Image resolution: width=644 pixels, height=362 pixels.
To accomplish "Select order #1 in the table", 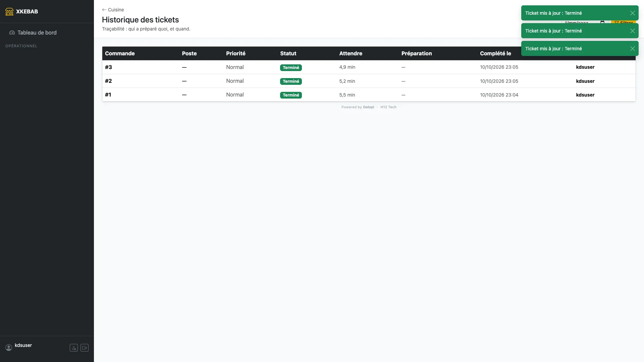I will [x=108, y=95].
